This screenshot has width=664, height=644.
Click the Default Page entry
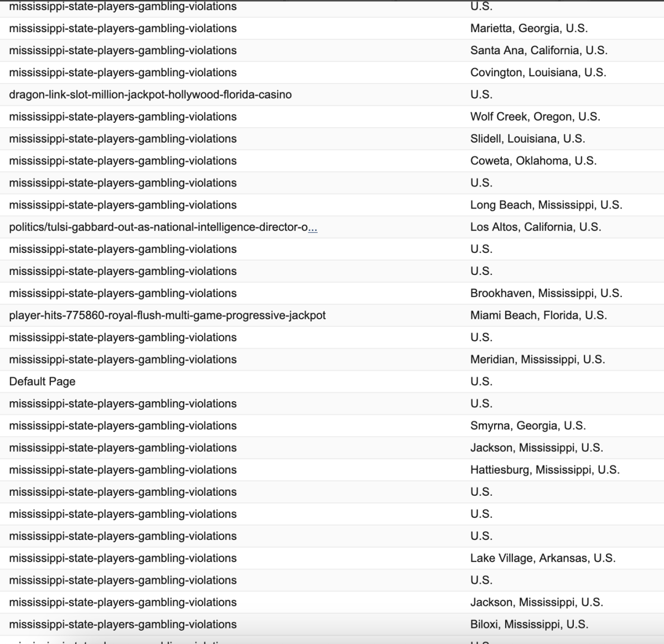point(42,382)
